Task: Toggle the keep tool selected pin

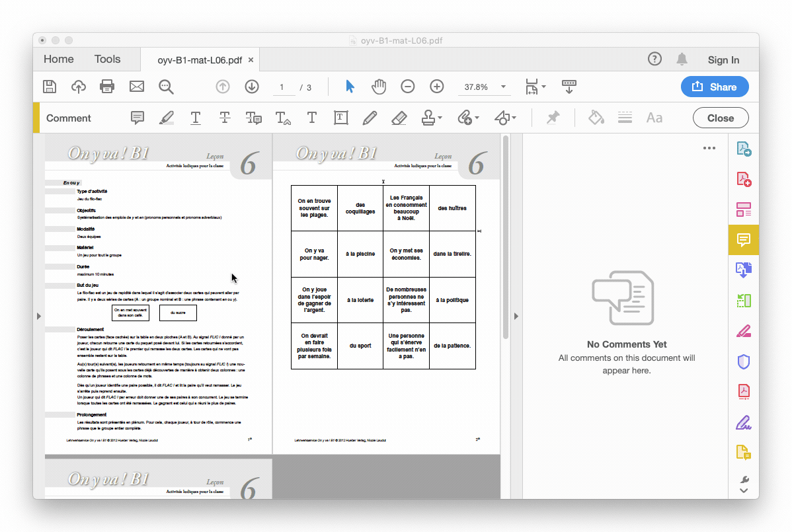Action: pyautogui.click(x=553, y=118)
